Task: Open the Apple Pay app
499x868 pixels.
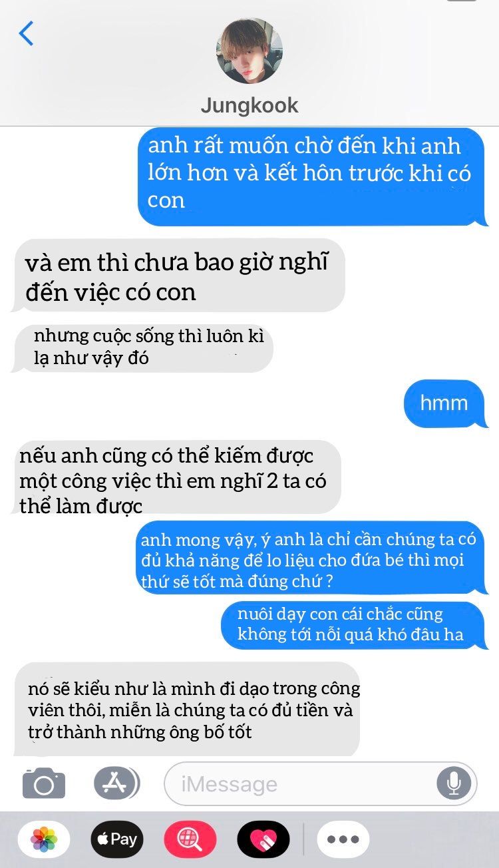Action: click(117, 839)
